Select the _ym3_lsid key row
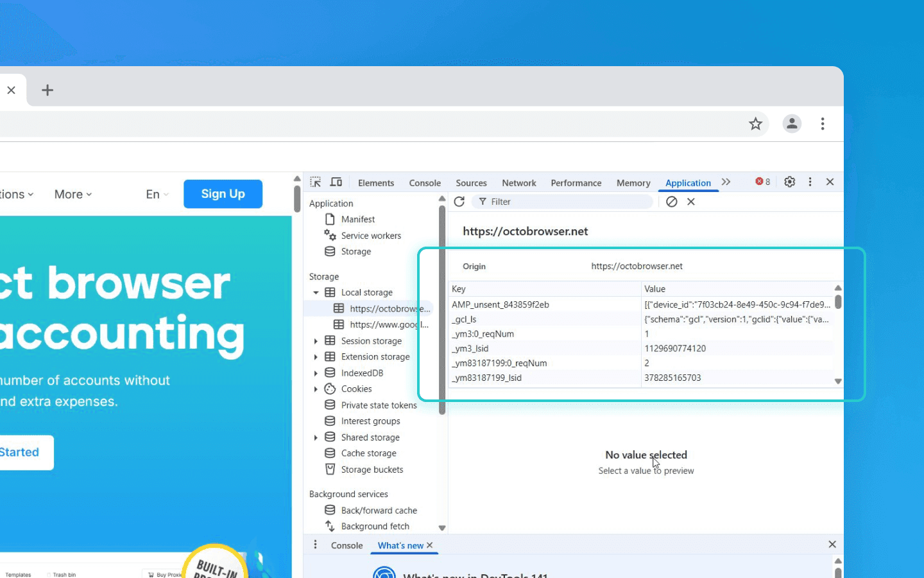Viewport: 924px width, 578px height. coord(545,349)
